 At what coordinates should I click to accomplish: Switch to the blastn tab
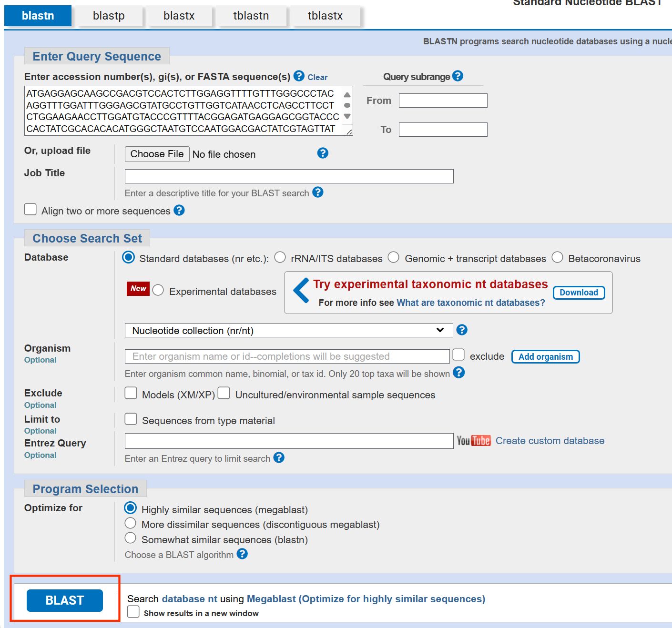[x=38, y=16]
